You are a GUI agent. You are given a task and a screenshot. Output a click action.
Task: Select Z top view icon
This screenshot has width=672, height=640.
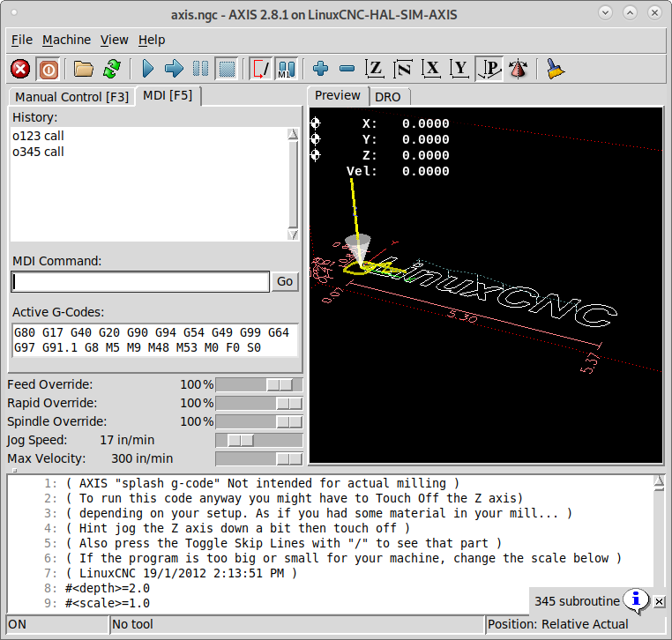tap(374, 69)
